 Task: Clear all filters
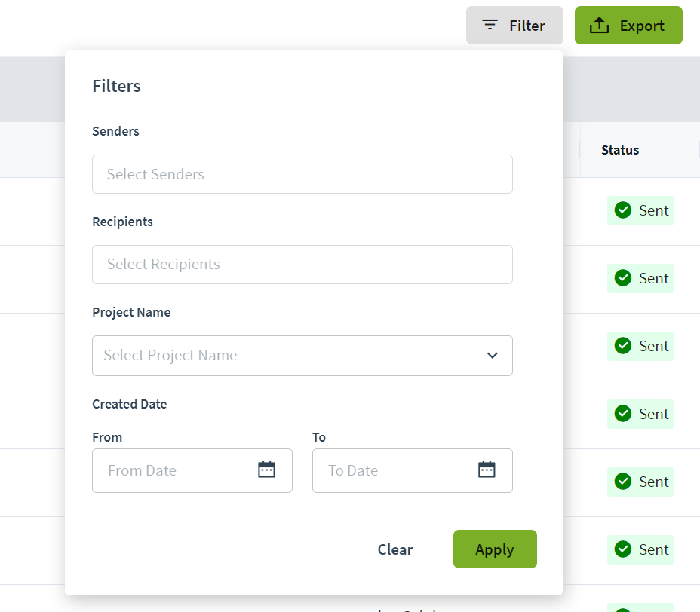click(x=395, y=549)
